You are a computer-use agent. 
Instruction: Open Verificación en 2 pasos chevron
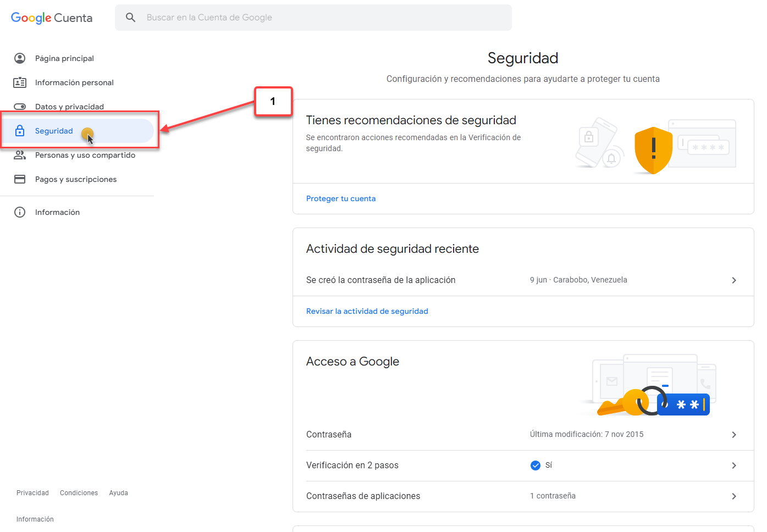click(734, 465)
